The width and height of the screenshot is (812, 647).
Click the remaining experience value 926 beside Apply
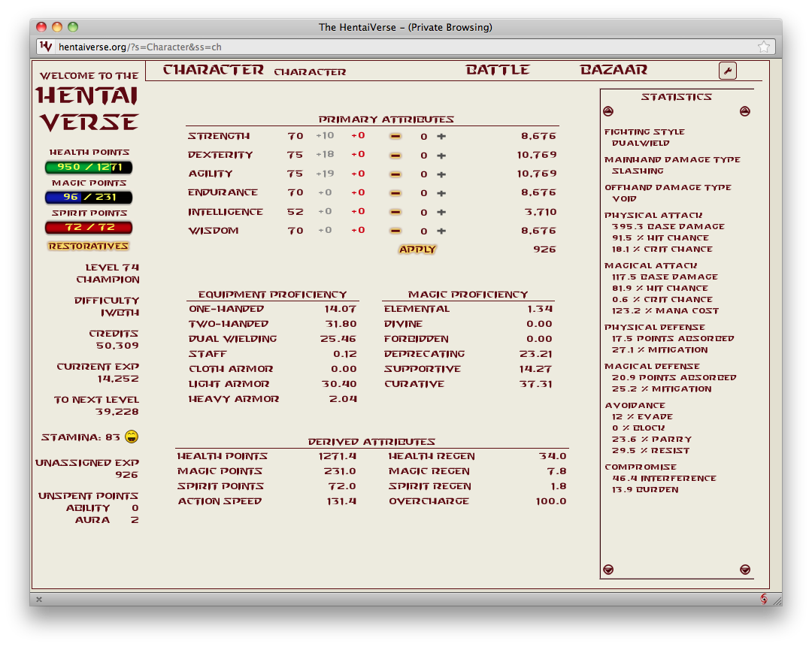click(545, 249)
